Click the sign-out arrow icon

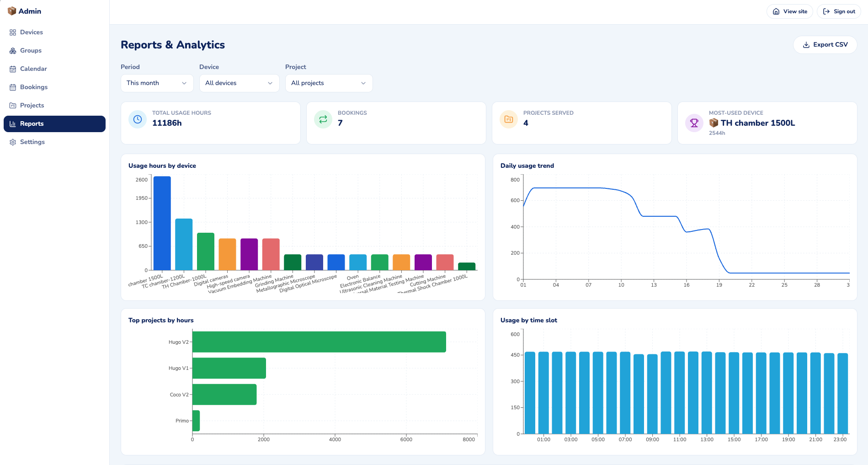[826, 11]
